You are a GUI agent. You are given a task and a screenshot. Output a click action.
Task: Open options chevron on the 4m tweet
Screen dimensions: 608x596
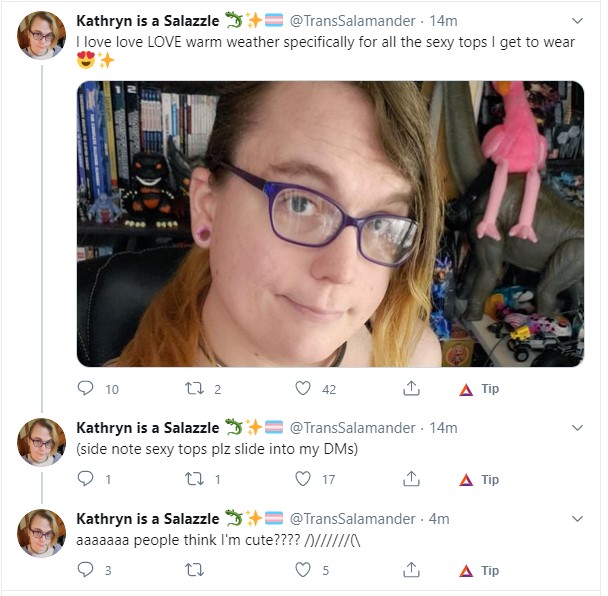point(577,518)
